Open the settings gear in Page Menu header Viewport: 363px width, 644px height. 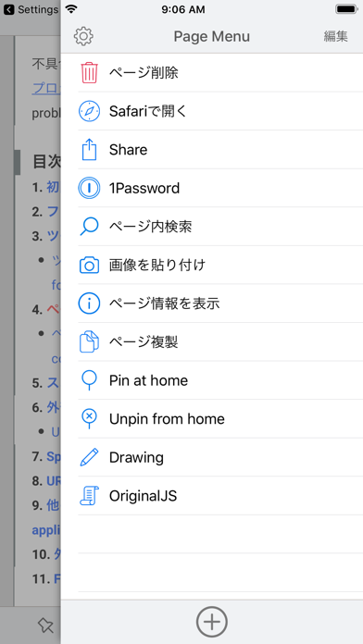pyautogui.click(x=83, y=36)
